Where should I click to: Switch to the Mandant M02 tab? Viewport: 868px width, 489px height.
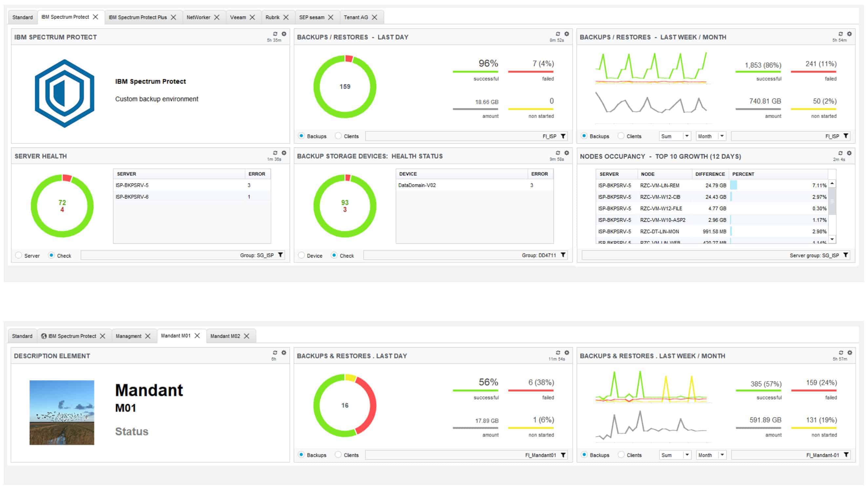click(x=225, y=336)
